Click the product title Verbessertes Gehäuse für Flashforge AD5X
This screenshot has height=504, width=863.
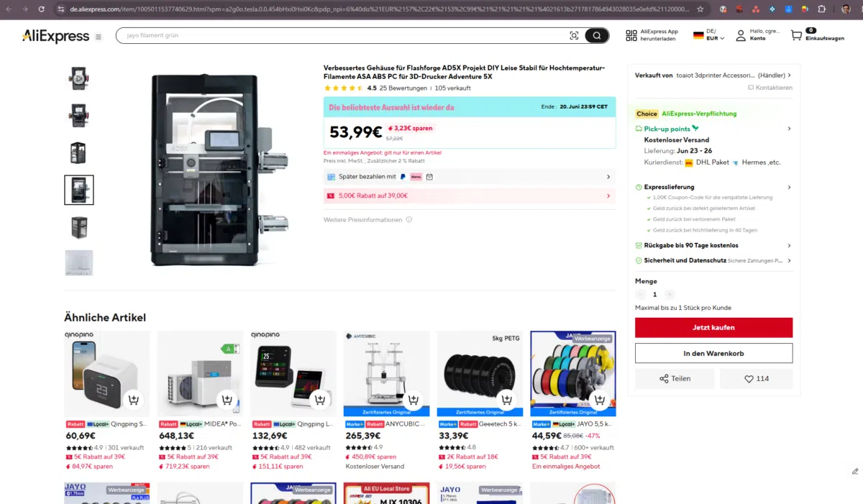click(x=464, y=72)
